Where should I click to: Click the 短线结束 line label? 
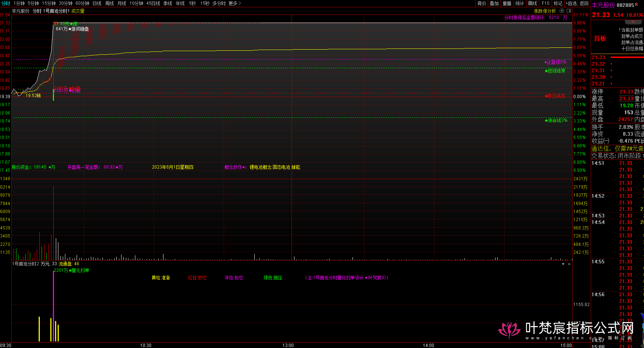(x=555, y=71)
